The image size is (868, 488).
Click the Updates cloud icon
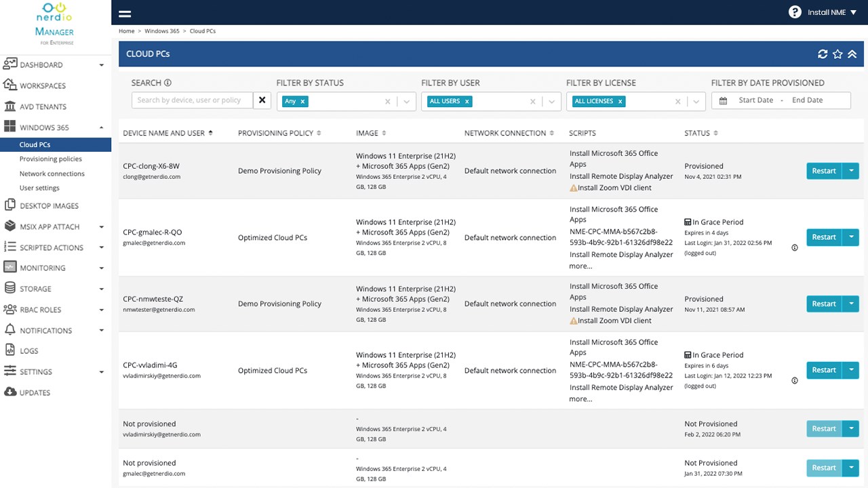pyautogui.click(x=10, y=392)
